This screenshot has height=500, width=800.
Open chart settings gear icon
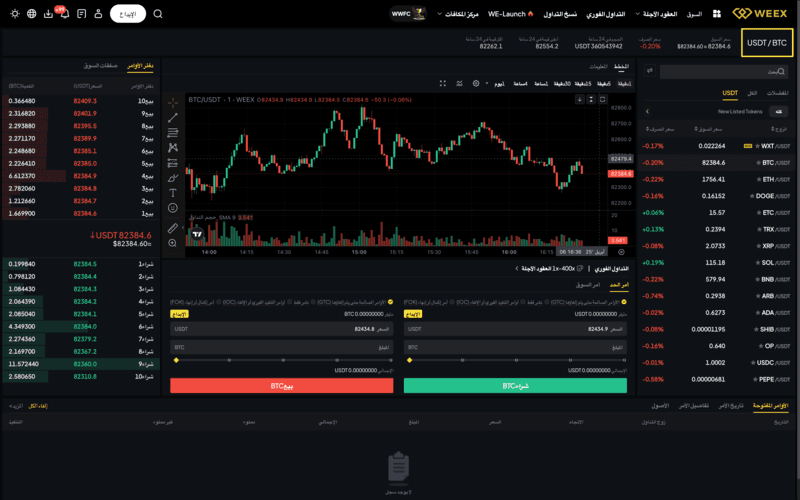[476, 84]
